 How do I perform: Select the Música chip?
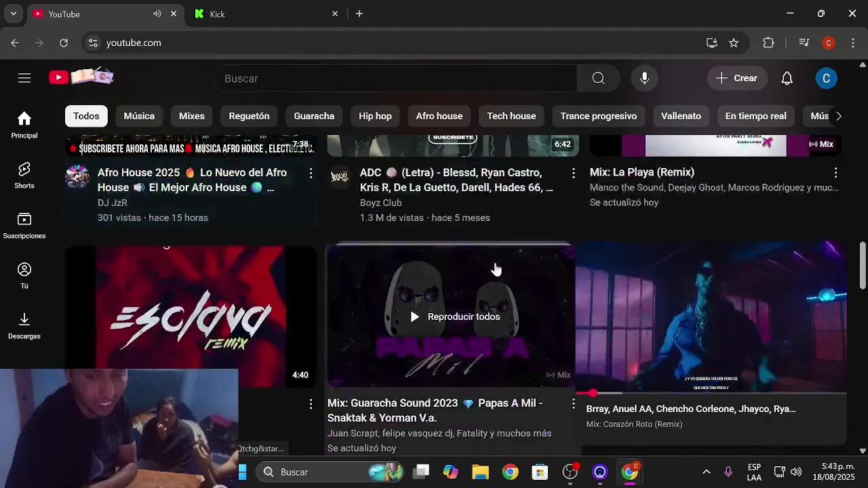139,116
